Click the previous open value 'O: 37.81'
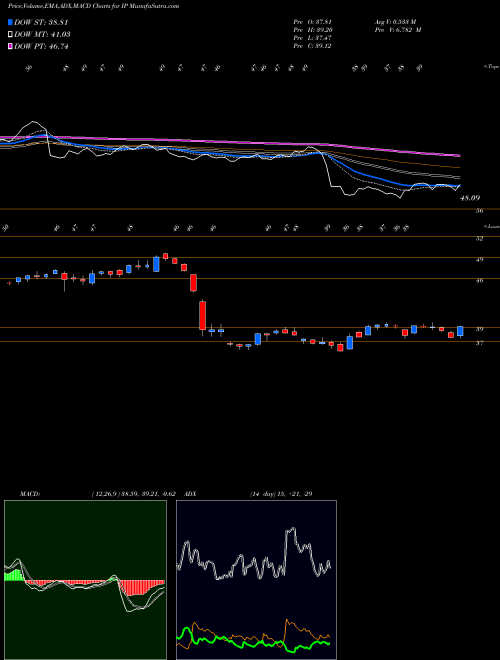This screenshot has height=660, width=500. [319, 22]
